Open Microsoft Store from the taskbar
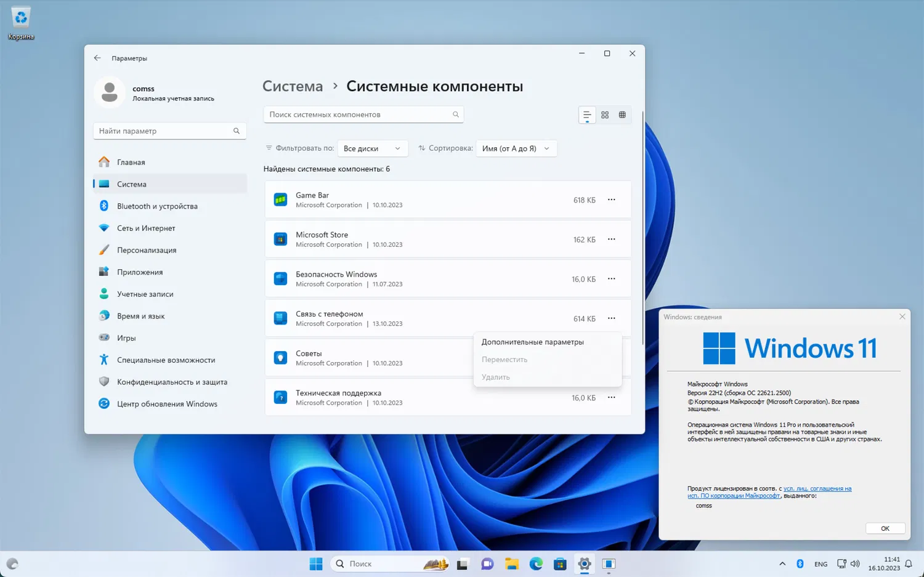Screen dimensions: 924x577 [560, 563]
